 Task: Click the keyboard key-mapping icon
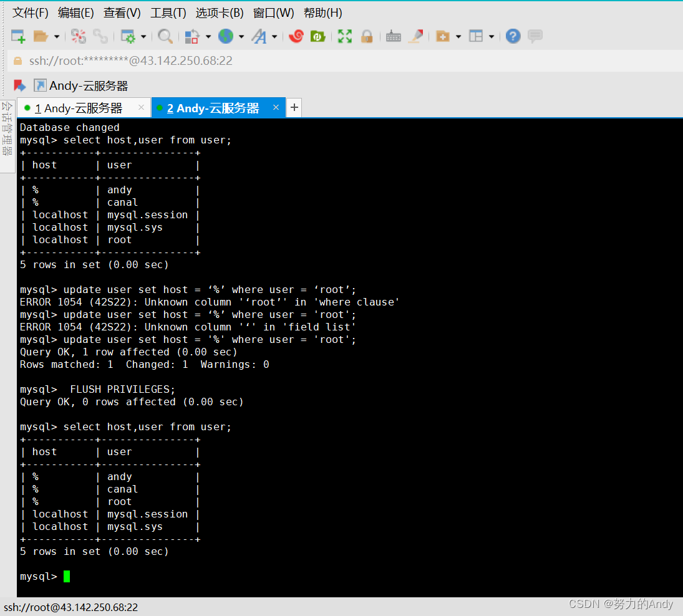point(394,37)
